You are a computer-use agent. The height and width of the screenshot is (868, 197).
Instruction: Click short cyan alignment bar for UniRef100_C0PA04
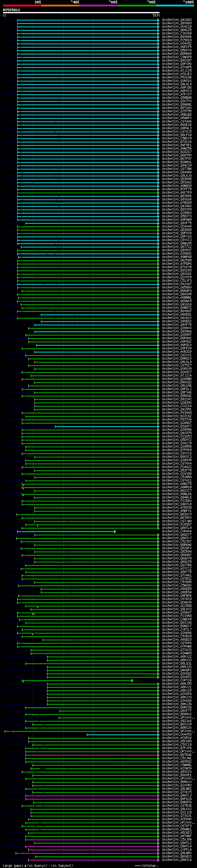67,532
